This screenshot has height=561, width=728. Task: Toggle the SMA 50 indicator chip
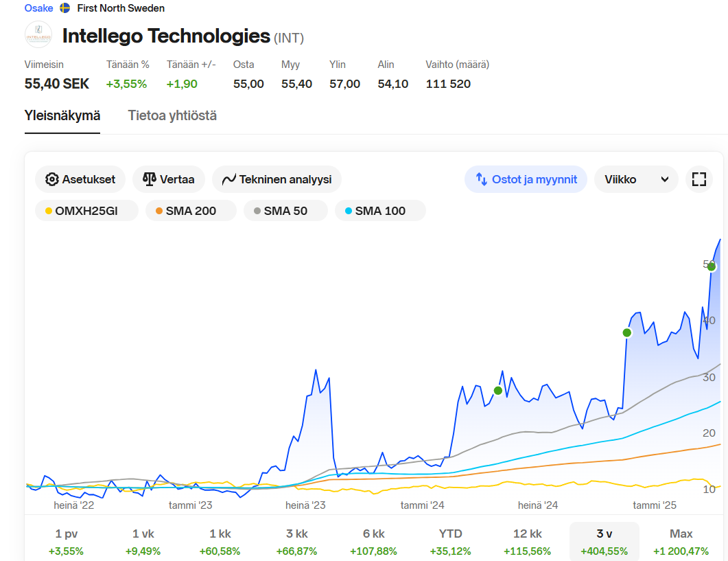click(x=285, y=211)
